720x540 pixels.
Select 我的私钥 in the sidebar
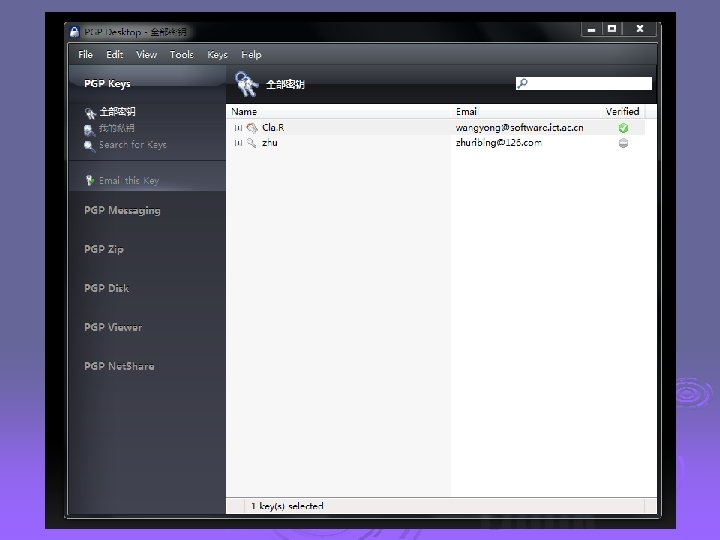point(117,128)
